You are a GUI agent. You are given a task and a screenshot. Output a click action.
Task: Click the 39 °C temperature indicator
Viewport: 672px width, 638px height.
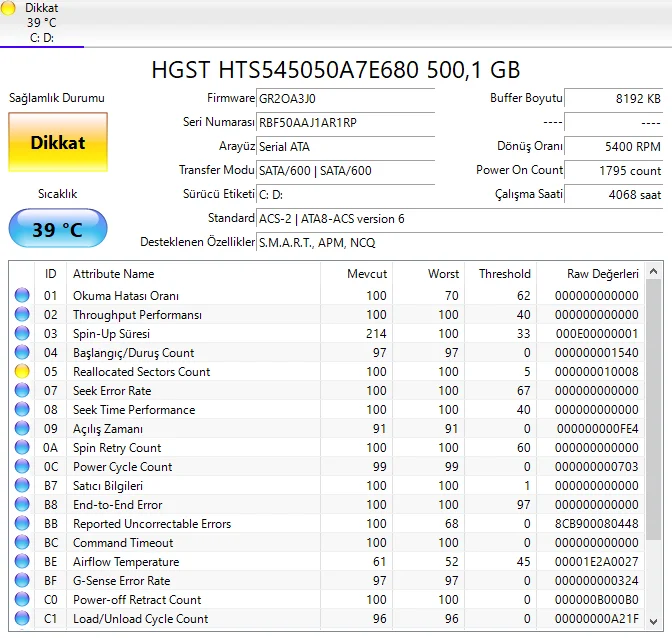57,229
